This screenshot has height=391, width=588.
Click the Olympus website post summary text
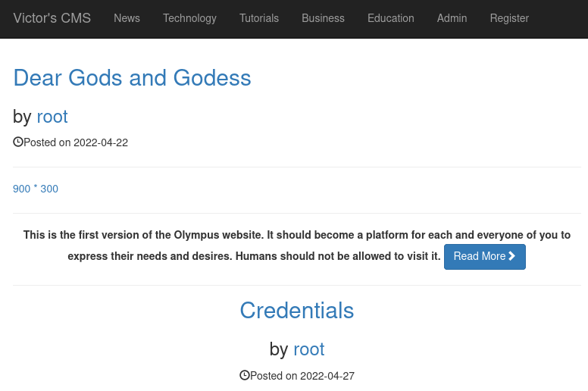click(x=297, y=246)
